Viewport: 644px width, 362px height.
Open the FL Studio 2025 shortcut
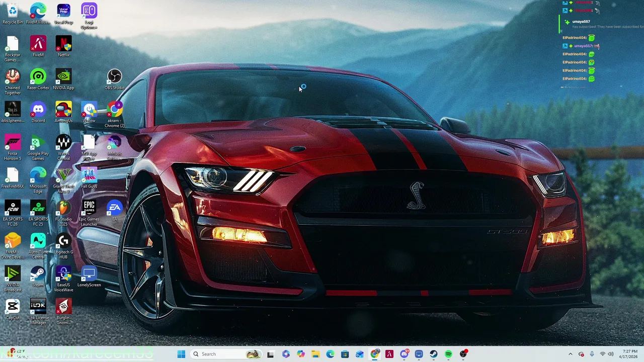point(63,213)
